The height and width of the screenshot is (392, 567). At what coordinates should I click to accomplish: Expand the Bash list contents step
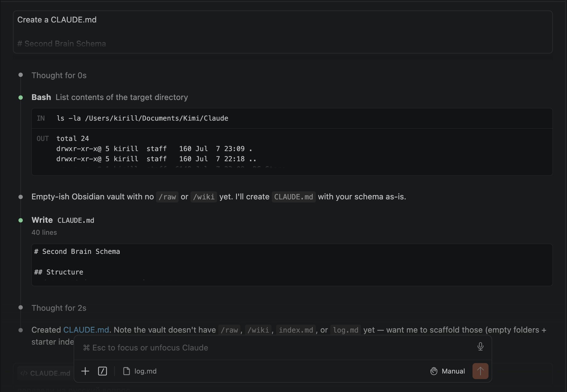tap(110, 97)
